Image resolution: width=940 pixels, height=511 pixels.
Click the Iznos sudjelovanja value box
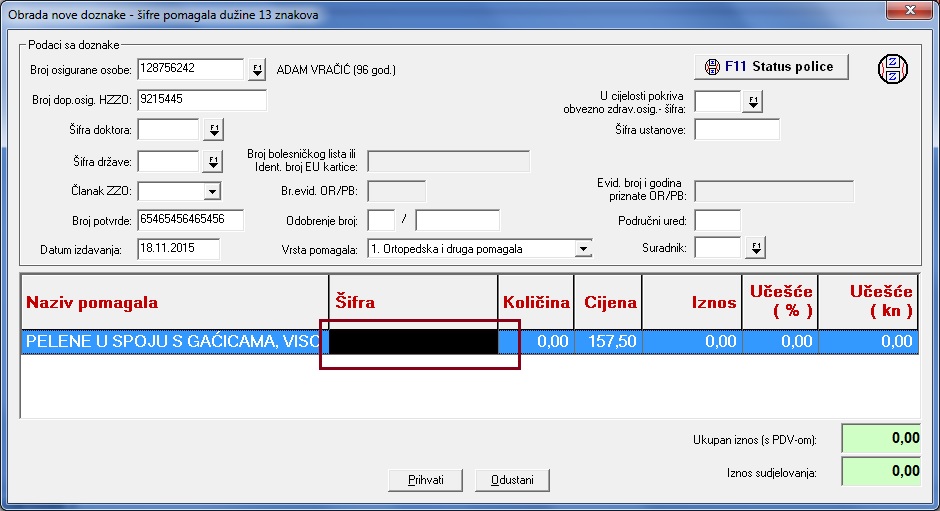coord(881,471)
